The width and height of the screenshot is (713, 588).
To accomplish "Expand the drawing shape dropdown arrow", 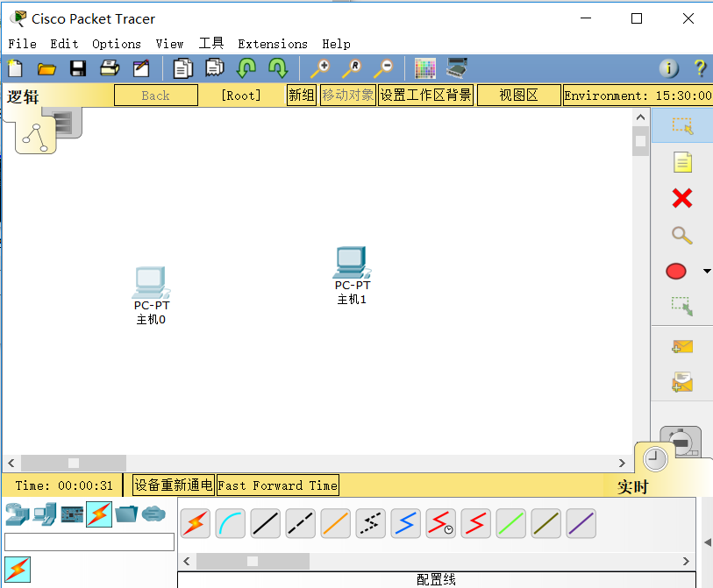I will click(707, 272).
